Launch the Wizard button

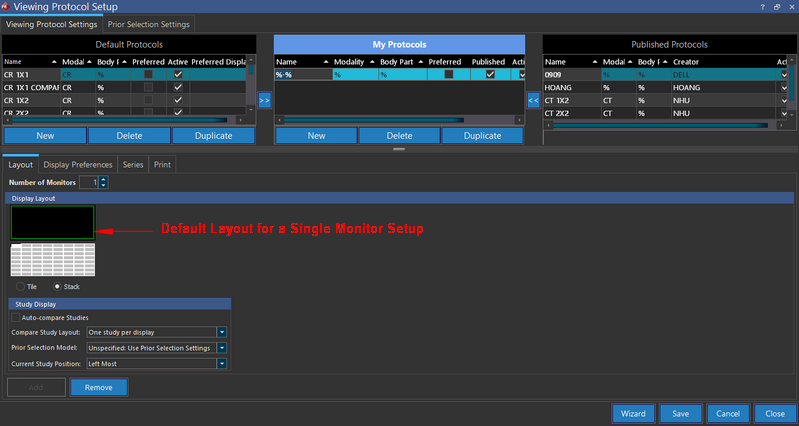634,413
